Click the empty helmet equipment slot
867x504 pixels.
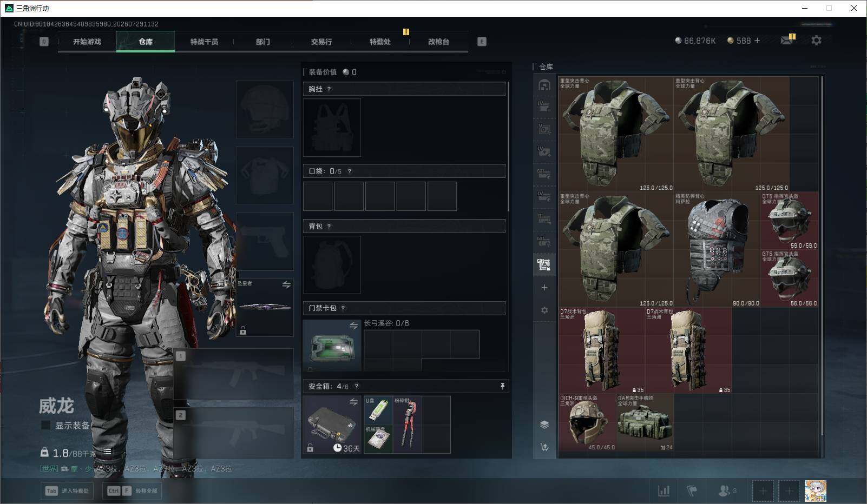[265, 109]
